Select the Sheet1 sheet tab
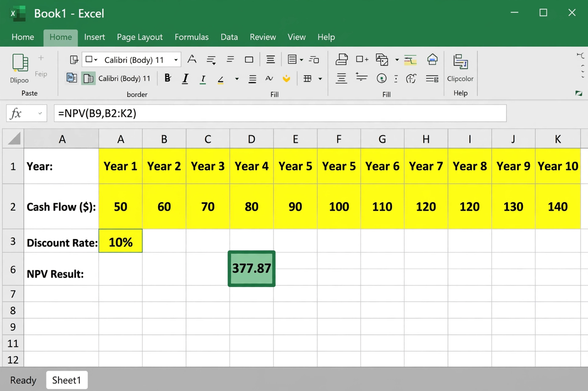Viewport: 588px width, 391px height. [67, 380]
